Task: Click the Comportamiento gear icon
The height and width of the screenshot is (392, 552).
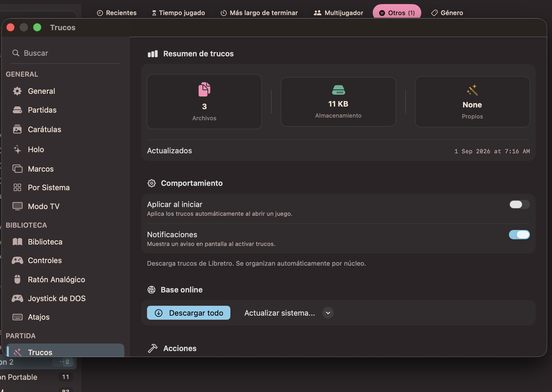Action: click(151, 183)
